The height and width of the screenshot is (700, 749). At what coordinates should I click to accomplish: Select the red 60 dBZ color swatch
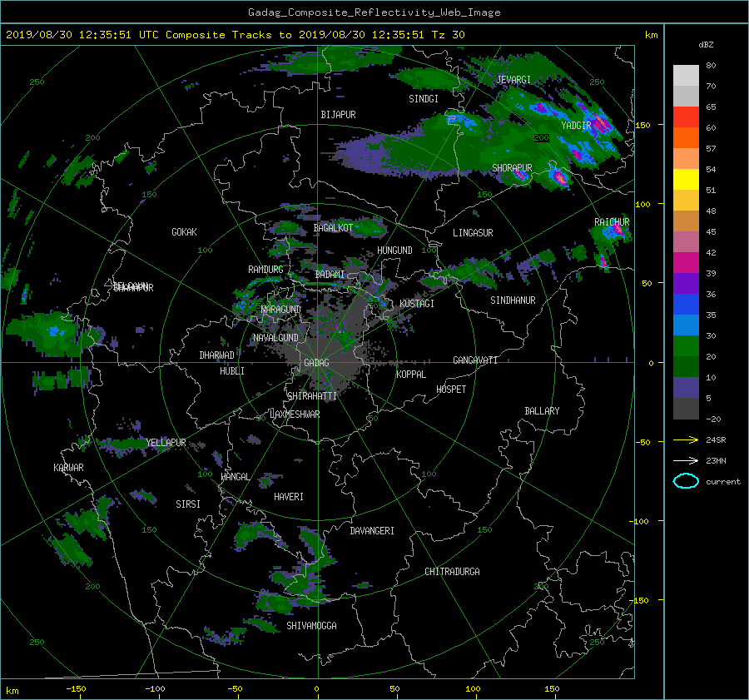tap(686, 117)
